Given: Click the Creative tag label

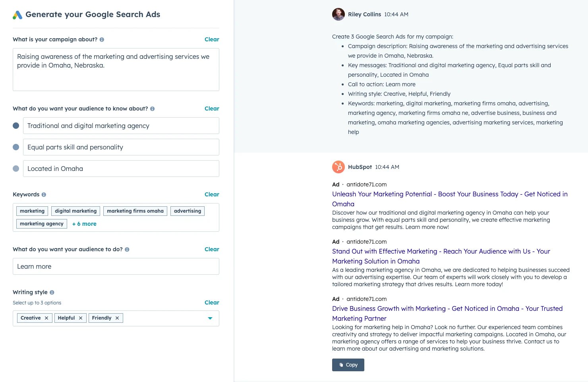Looking at the screenshot, I should point(31,318).
